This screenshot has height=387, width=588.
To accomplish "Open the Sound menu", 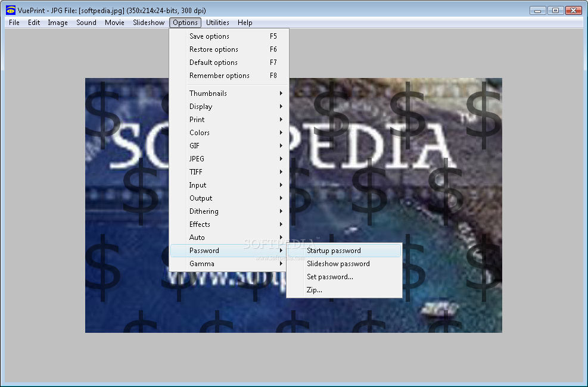I will pos(86,23).
